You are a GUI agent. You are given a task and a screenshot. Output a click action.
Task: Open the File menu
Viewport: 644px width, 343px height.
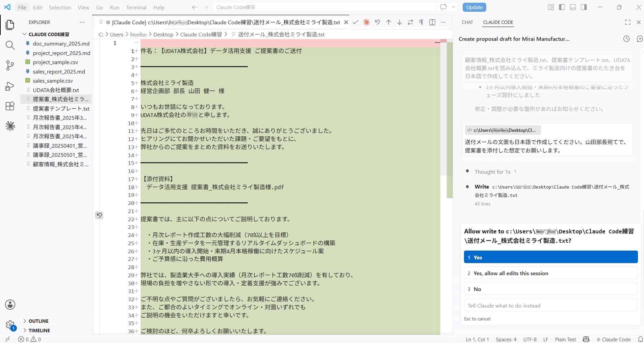(22, 7)
